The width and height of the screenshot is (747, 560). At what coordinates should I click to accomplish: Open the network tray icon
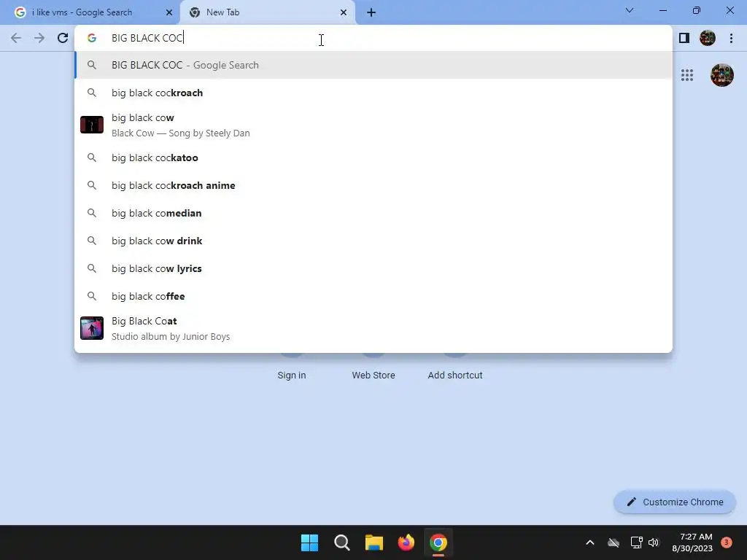pyautogui.click(x=636, y=542)
